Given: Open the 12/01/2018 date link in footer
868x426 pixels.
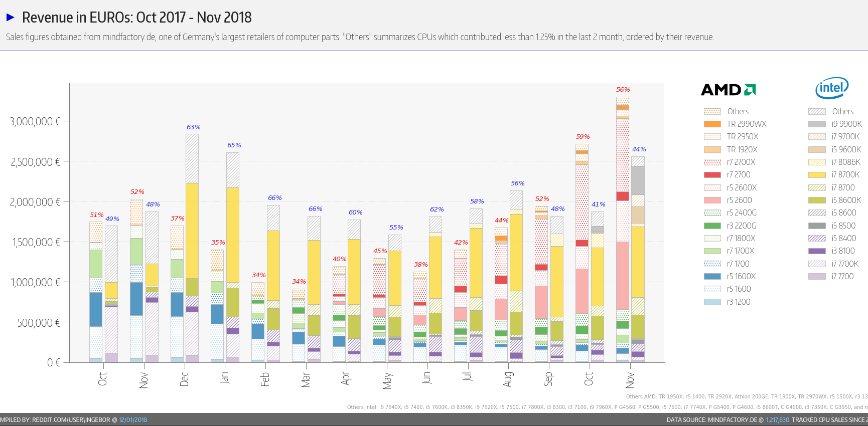Looking at the screenshot, I should (x=133, y=420).
